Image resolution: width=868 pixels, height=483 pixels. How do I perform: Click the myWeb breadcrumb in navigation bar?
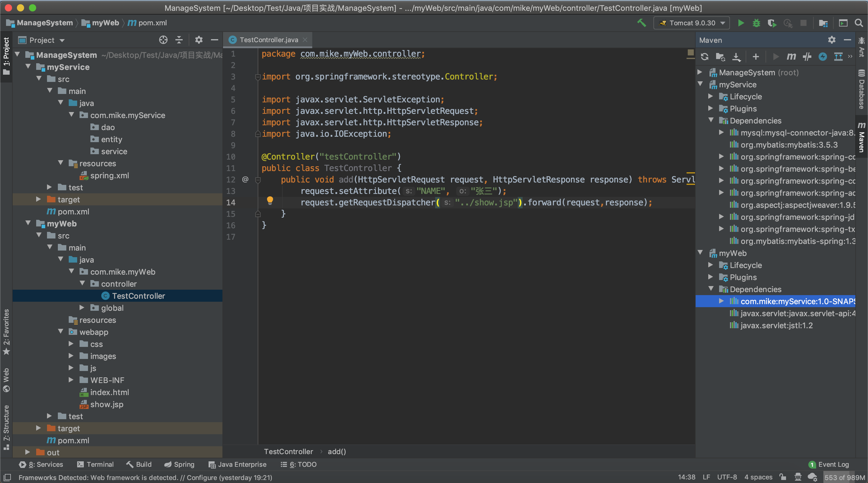coord(101,23)
